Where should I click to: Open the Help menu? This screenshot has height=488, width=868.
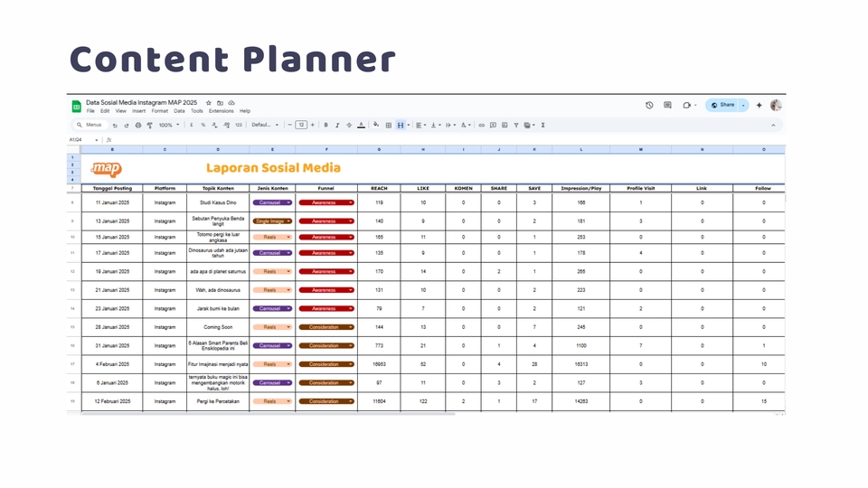click(x=245, y=111)
